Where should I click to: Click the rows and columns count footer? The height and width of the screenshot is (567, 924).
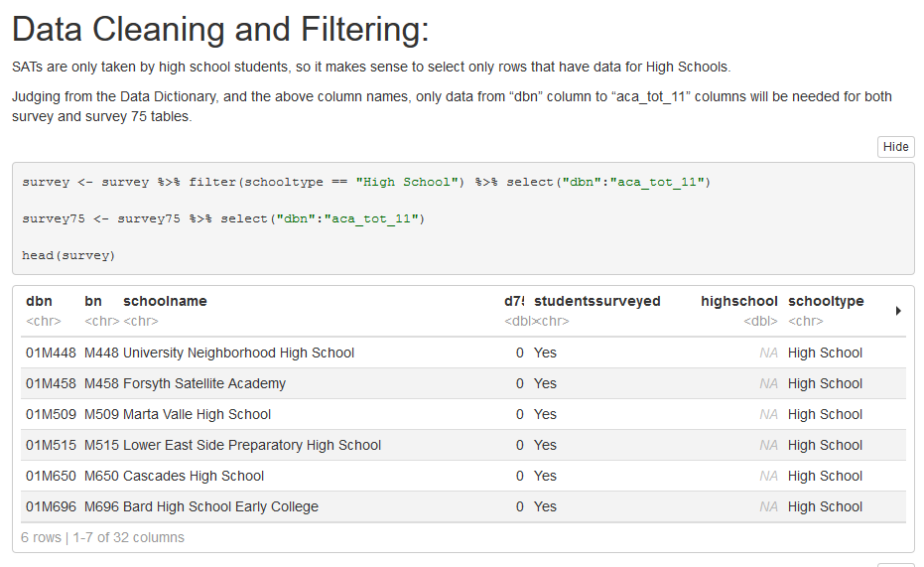[102, 537]
